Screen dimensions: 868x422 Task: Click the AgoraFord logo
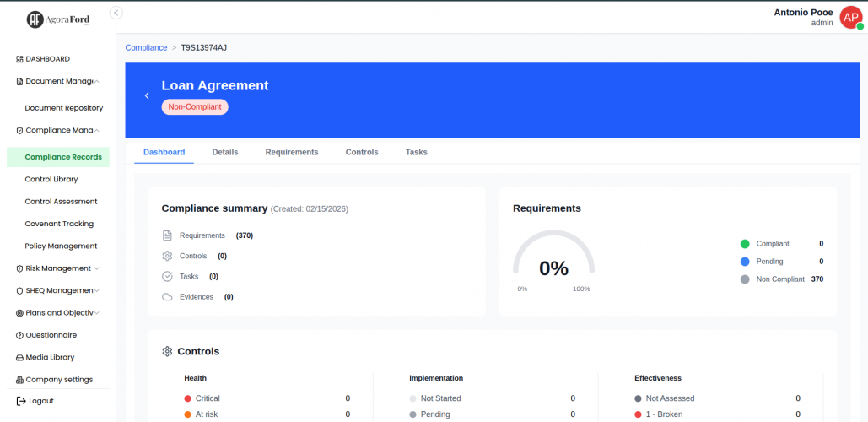58,19
